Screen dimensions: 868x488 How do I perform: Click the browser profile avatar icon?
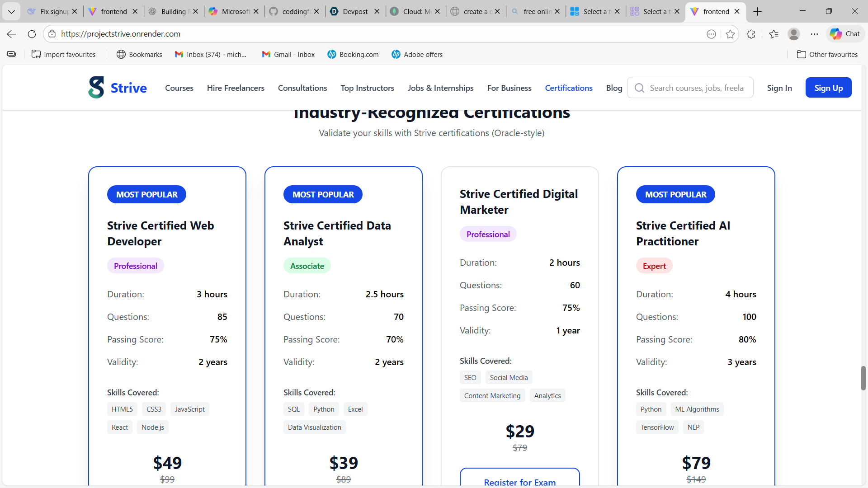click(793, 34)
